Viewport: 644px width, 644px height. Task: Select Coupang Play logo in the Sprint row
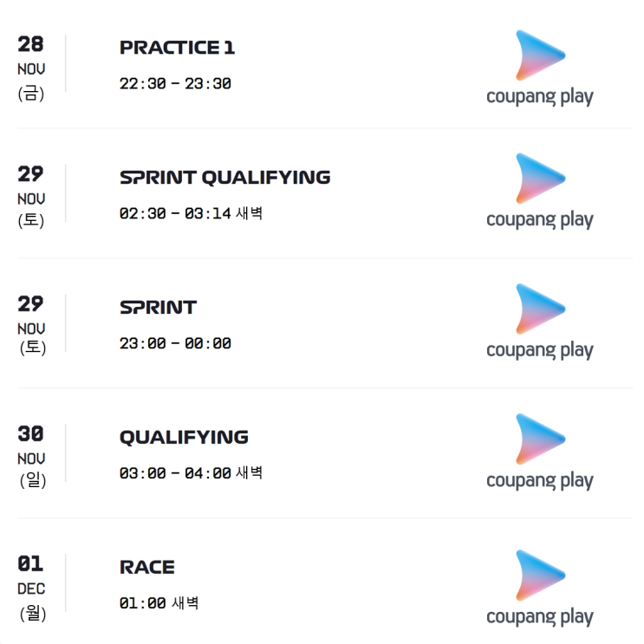pos(539,322)
